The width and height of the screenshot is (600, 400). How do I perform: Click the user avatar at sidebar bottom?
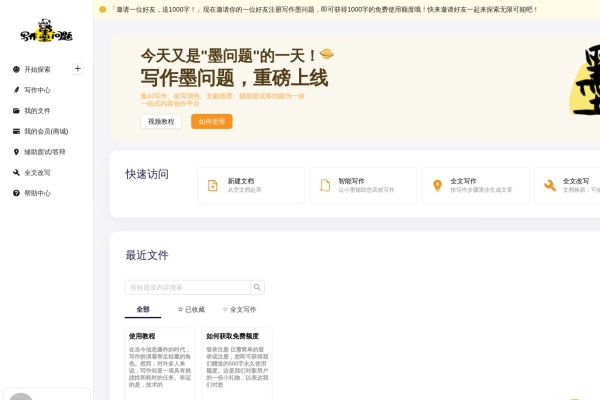click(x=21, y=397)
